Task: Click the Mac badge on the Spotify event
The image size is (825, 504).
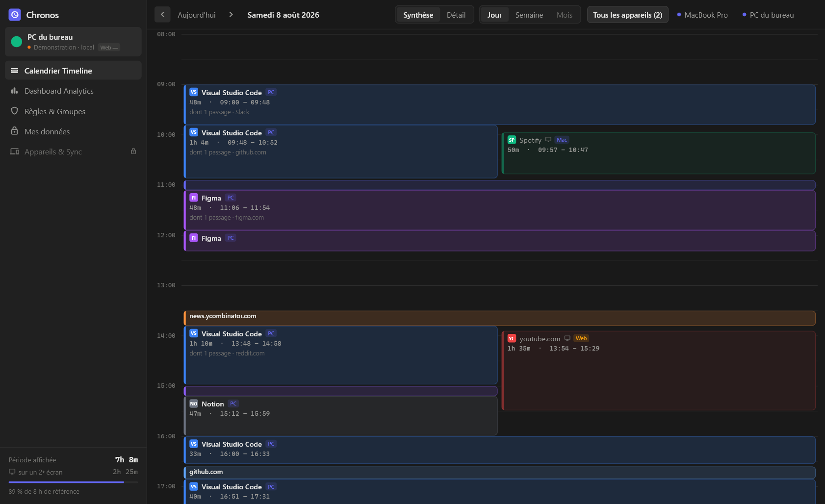Action: pos(562,140)
